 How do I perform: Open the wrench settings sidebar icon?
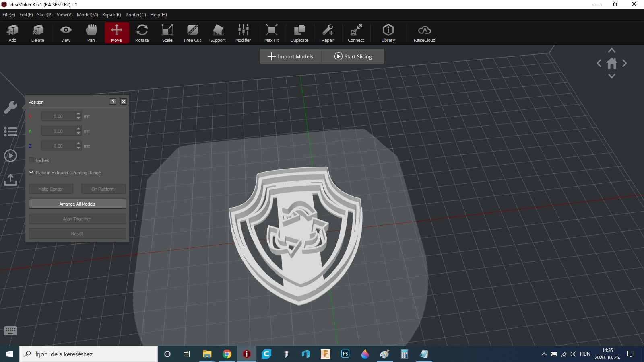(10, 107)
